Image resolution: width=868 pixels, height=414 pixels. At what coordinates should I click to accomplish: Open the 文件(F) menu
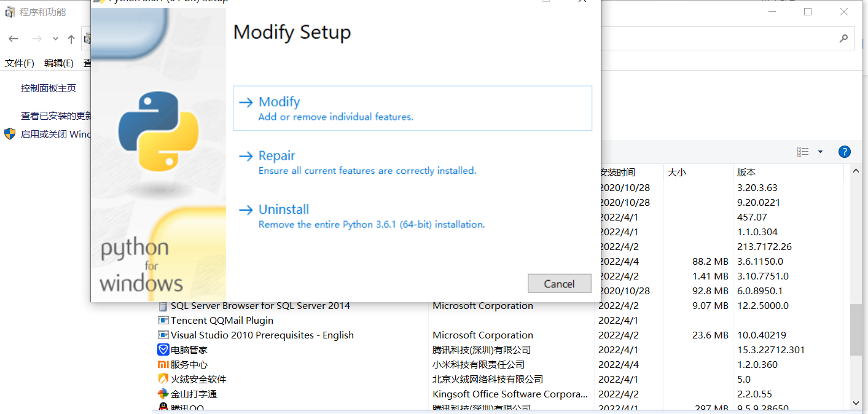coord(20,63)
